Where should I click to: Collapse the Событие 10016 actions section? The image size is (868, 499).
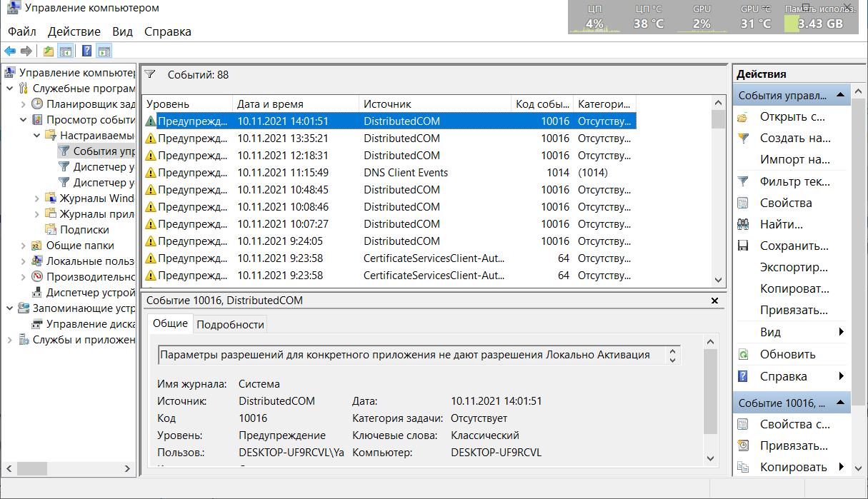(840, 403)
